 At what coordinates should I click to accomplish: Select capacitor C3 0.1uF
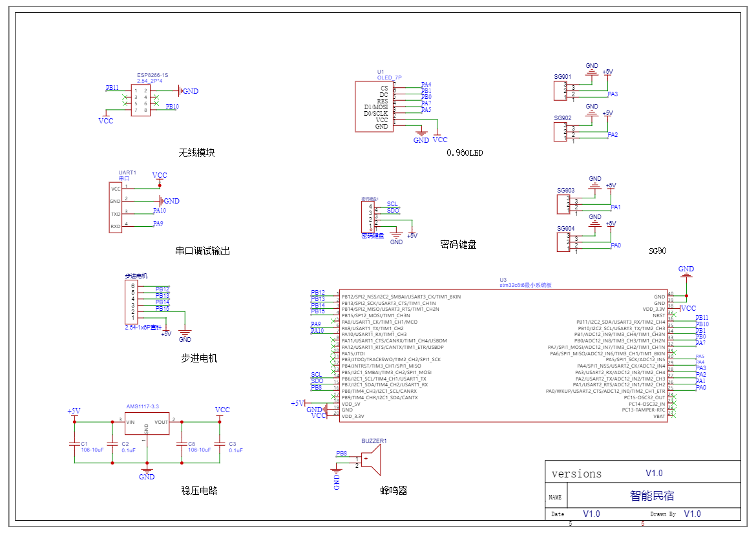click(220, 443)
